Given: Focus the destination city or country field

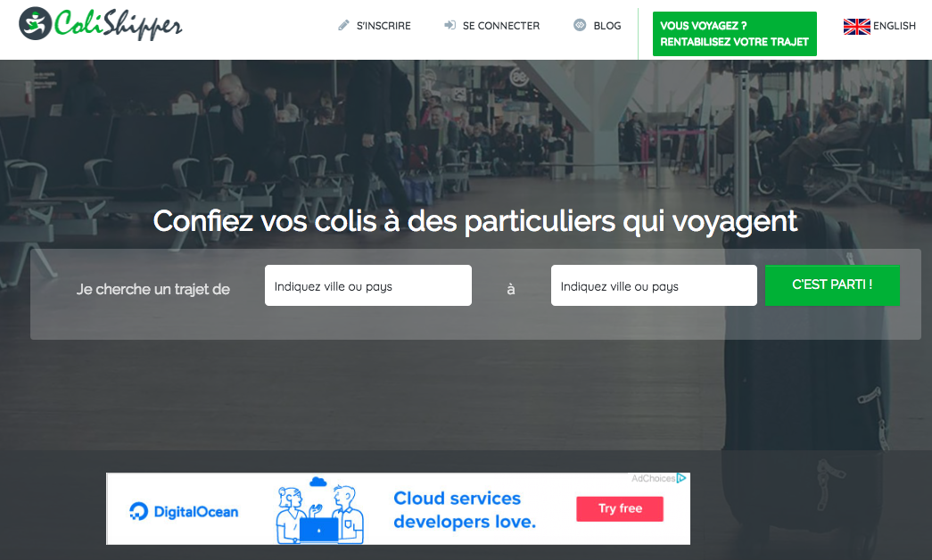Looking at the screenshot, I should [654, 286].
